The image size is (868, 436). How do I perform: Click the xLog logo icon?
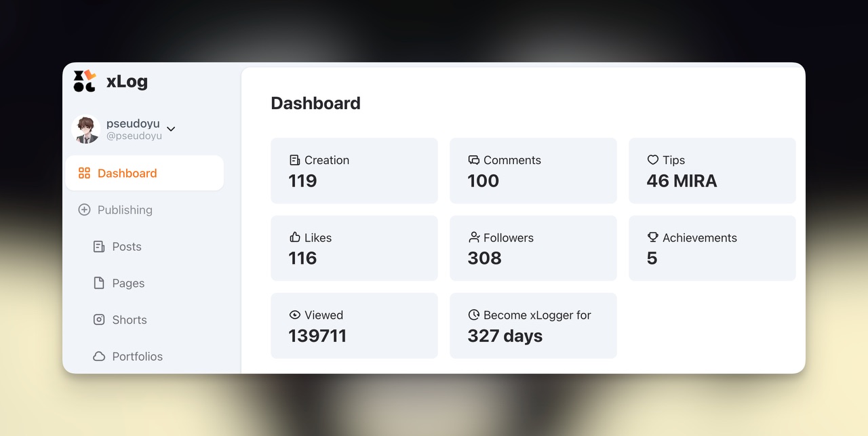pyautogui.click(x=85, y=81)
